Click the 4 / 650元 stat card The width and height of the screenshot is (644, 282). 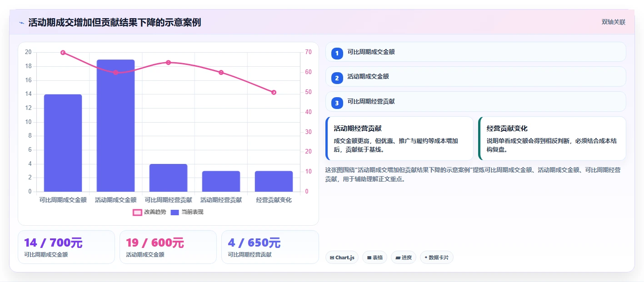click(x=270, y=247)
